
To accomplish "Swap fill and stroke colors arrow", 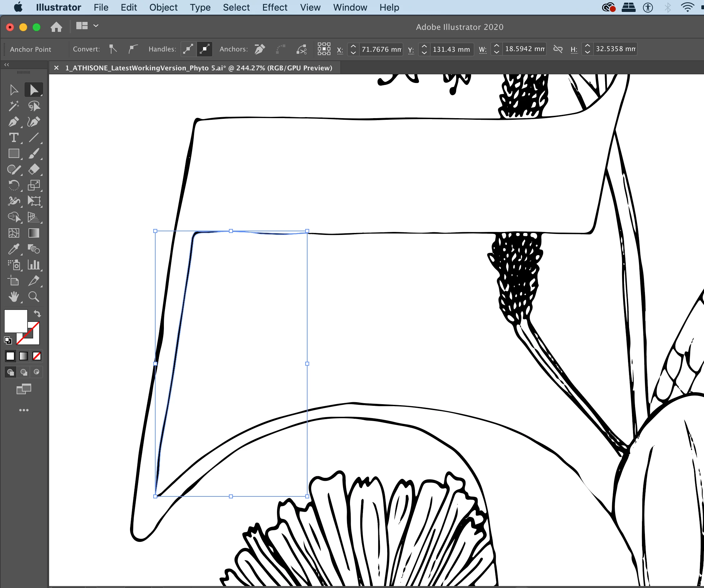I will pyautogui.click(x=37, y=314).
